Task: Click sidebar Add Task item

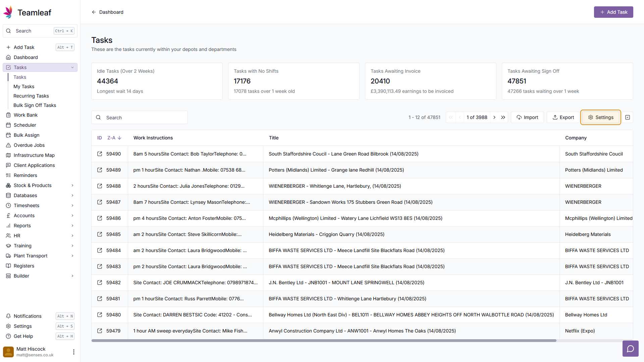Action: [40, 47]
